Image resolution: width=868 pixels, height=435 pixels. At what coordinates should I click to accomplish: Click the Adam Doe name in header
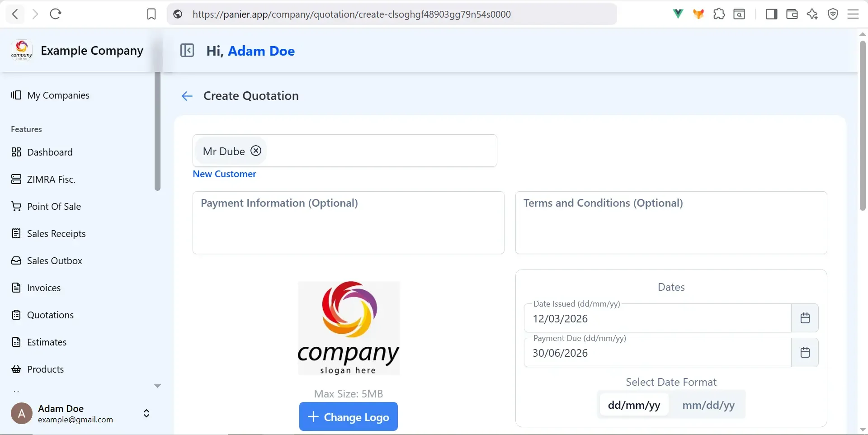(x=261, y=51)
